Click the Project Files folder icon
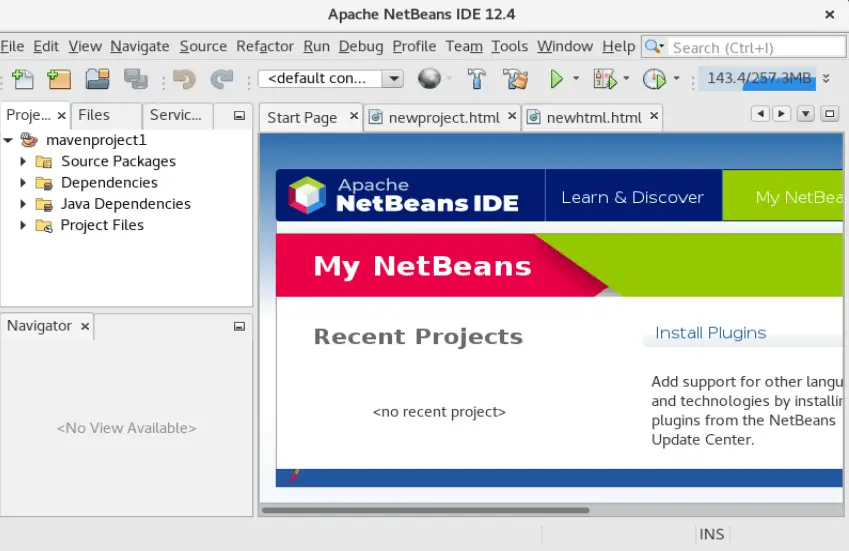 tap(44, 225)
